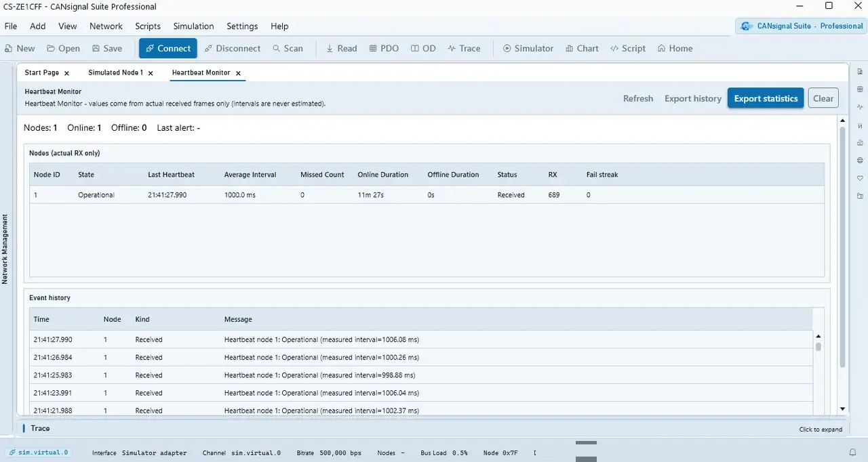The image size is (868, 462).
Task: Expand the Network Management side panel
Action: pos(5,249)
